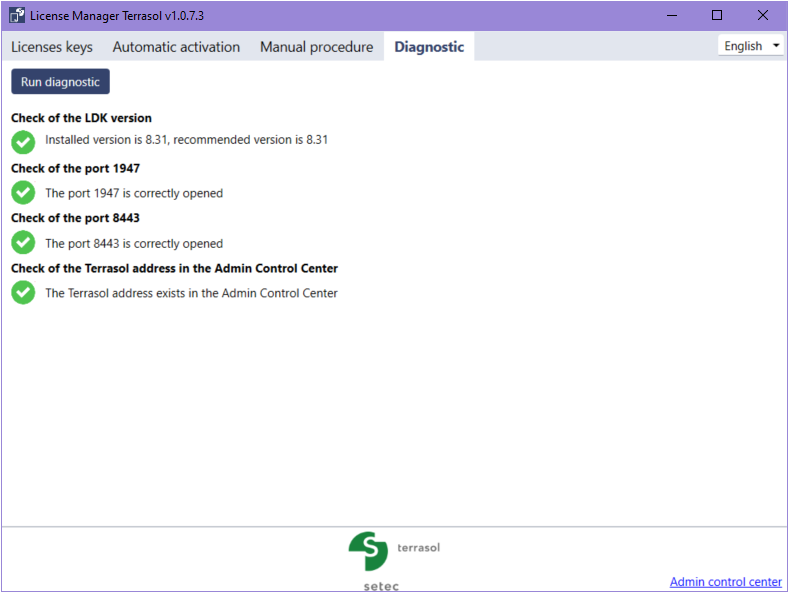Click the green check icon for LDK version
The width and height of the screenshot is (789, 594).
(x=23, y=142)
